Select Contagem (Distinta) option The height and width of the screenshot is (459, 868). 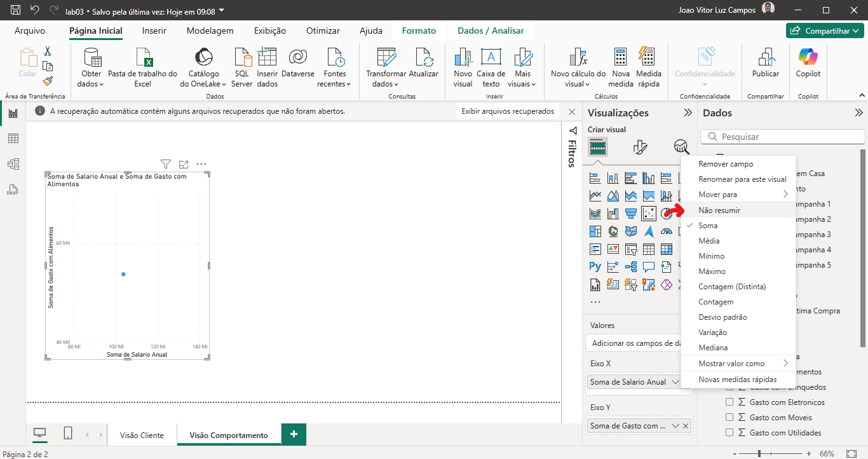(x=732, y=287)
